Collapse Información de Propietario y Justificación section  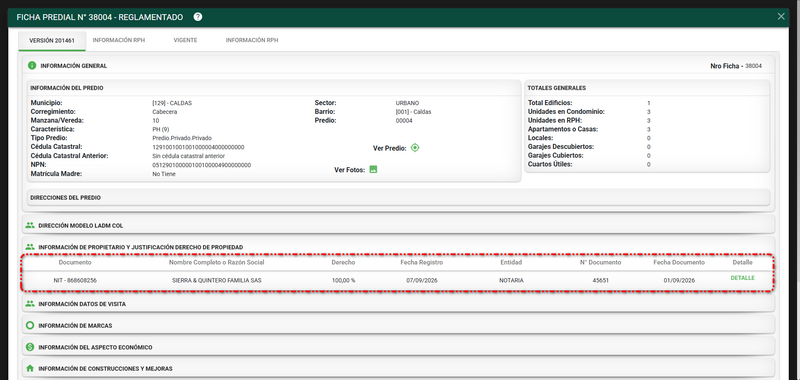(399, 247)
